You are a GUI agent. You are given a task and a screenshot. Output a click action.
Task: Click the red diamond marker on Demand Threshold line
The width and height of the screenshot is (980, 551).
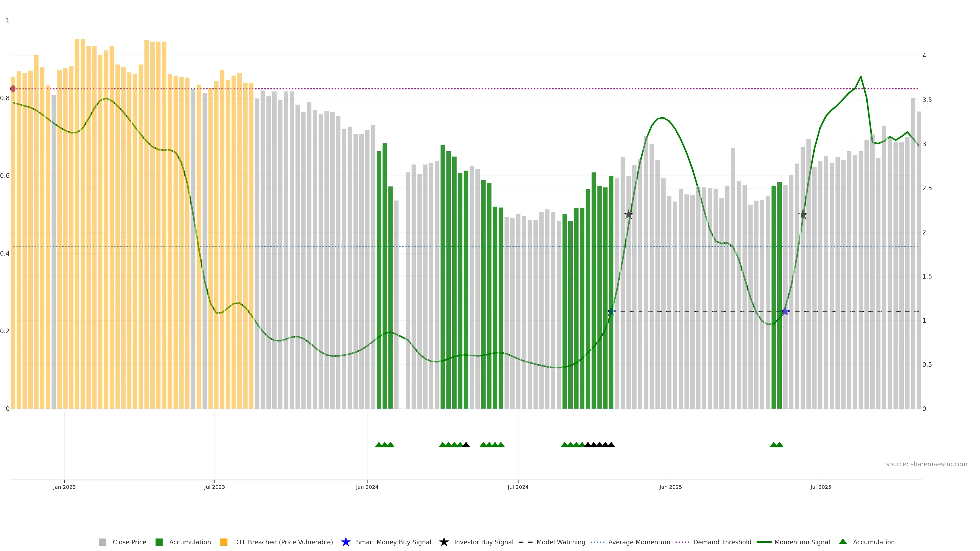(x=13, y=89)
